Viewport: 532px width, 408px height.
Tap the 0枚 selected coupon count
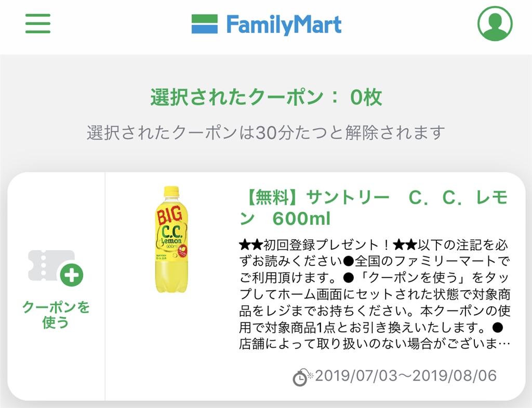(366, 98)
